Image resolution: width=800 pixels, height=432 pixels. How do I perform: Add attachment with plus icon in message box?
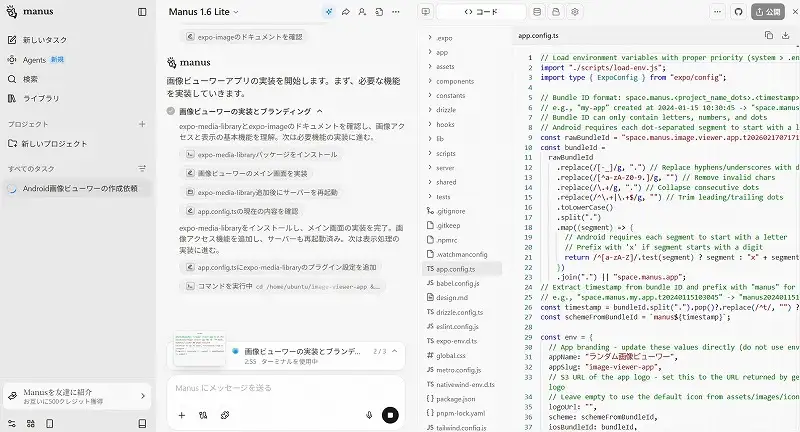coord(182,415)
